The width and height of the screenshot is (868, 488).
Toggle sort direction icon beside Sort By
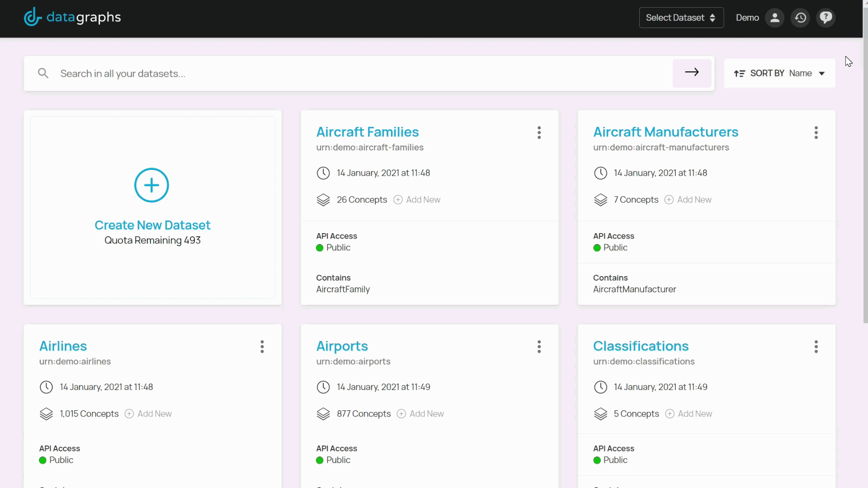[x=739, y=73]
